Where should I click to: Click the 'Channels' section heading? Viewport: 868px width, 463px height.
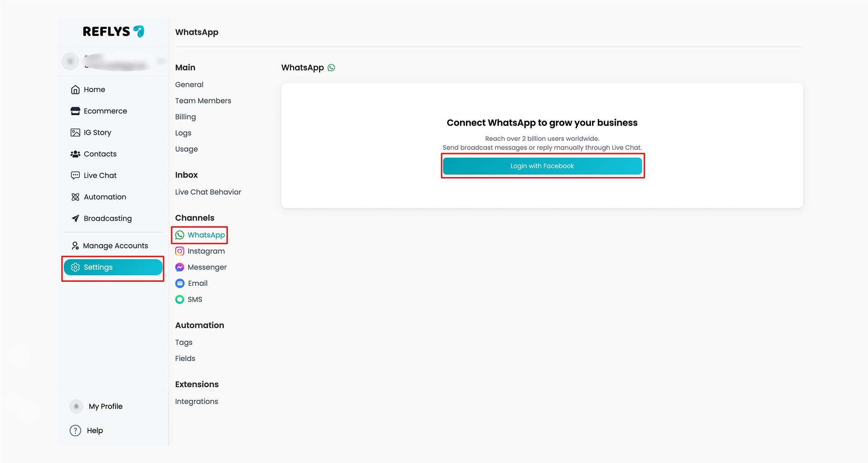coord(195,218)
